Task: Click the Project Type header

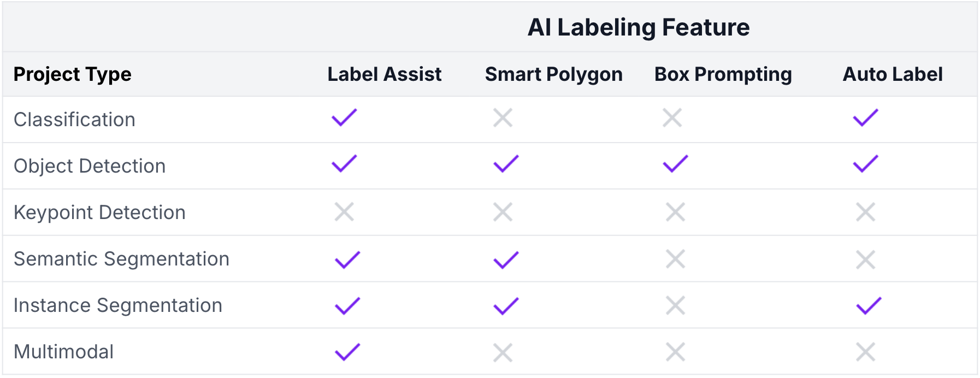Action: [x=72, y=74]
